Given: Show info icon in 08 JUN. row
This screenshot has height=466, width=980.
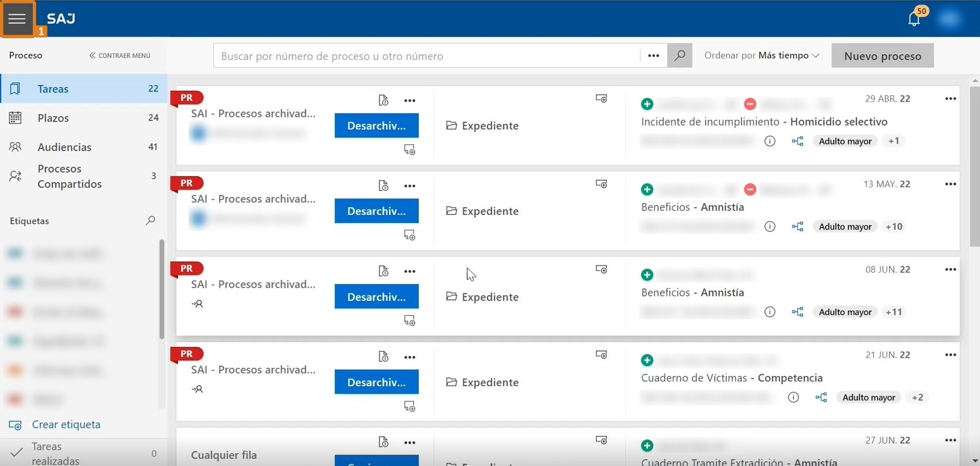Looking at the screenshot, I should point(770,312).
